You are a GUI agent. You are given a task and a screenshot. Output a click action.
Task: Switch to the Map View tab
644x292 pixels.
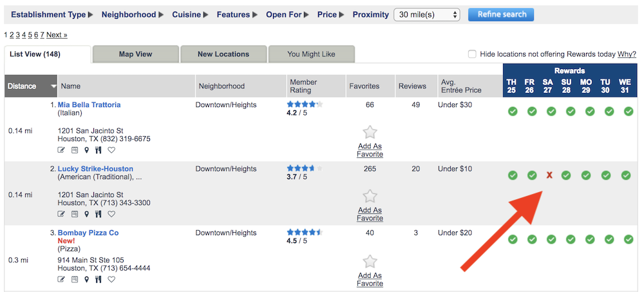(135, 54)
